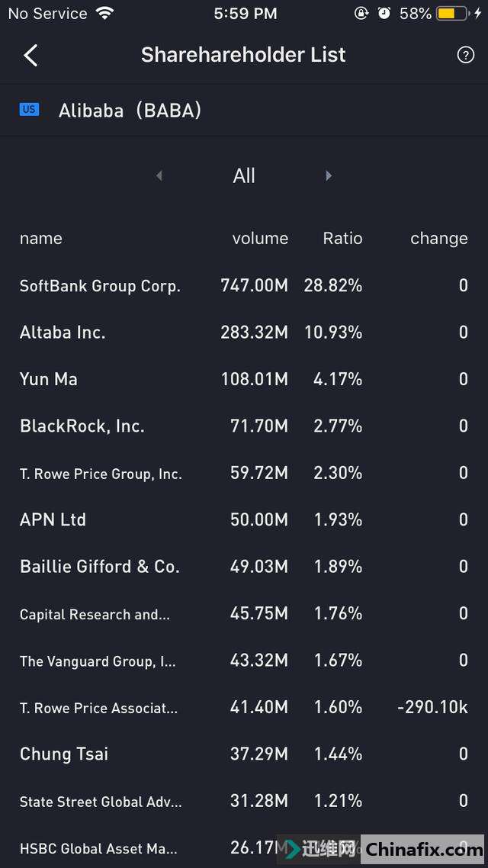Screen dimensions: 488x868
Task: Open the help question mark icon
Action: point(465,55)
